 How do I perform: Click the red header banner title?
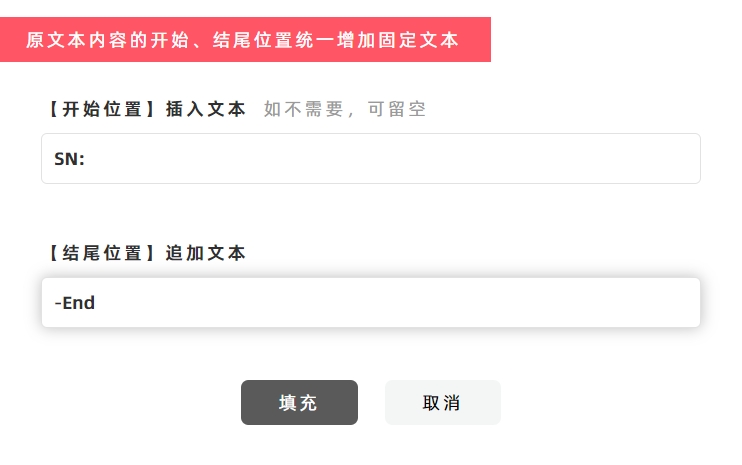243,40
